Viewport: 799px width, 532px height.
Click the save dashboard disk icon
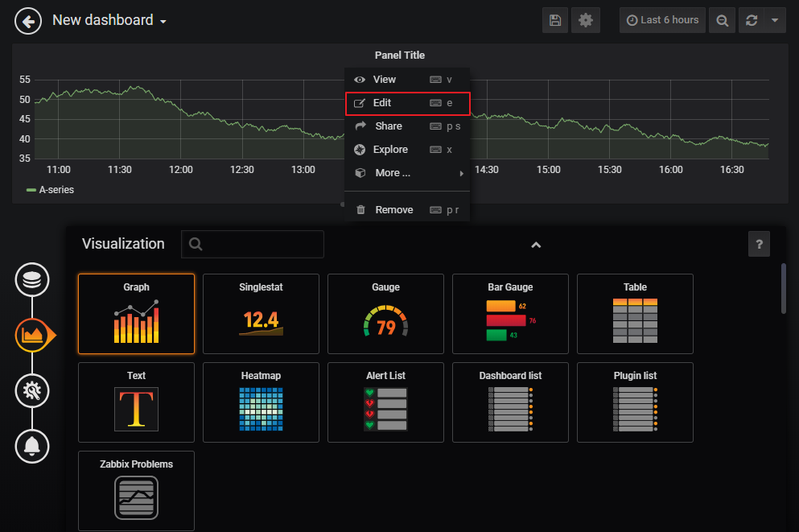coord(555,20)
